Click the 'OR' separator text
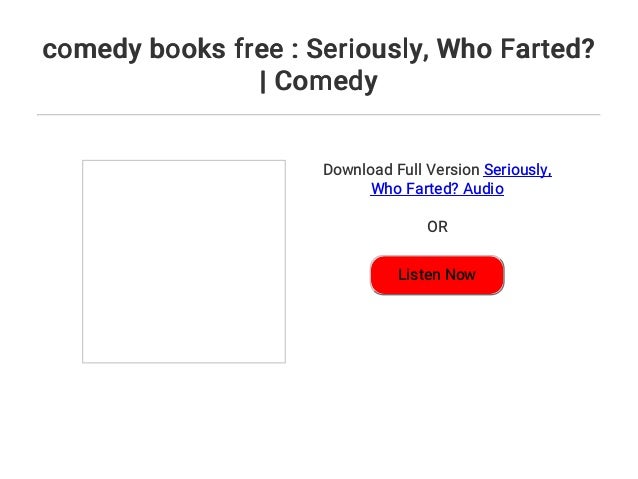The width and height of the screenshot is (638, 479). [437, 227]
